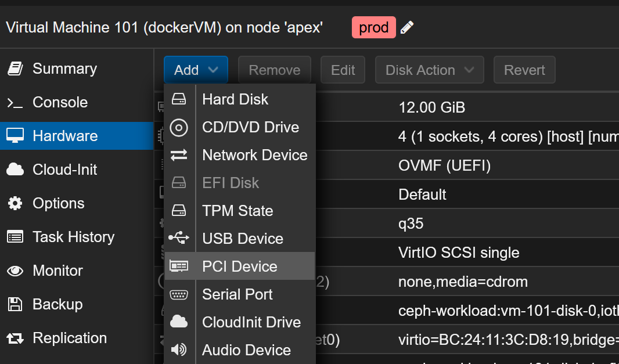Click the Serial Port connector icon

[x=179, y=294]
